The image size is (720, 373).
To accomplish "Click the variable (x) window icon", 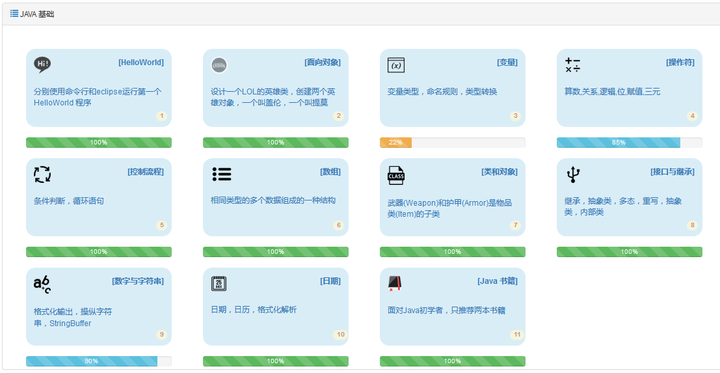I will tap(396, 65).
